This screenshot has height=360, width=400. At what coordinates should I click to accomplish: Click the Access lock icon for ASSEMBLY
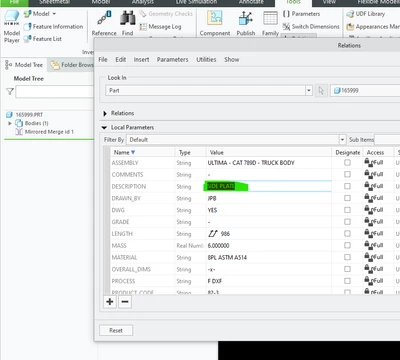click(368, 162)
